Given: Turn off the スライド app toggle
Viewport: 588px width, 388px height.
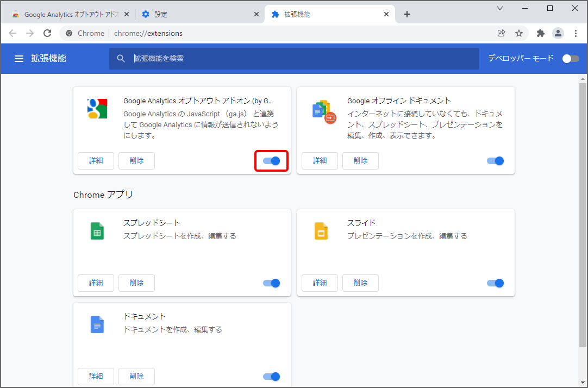Looking at the screenshot, I should click(496, 283).
